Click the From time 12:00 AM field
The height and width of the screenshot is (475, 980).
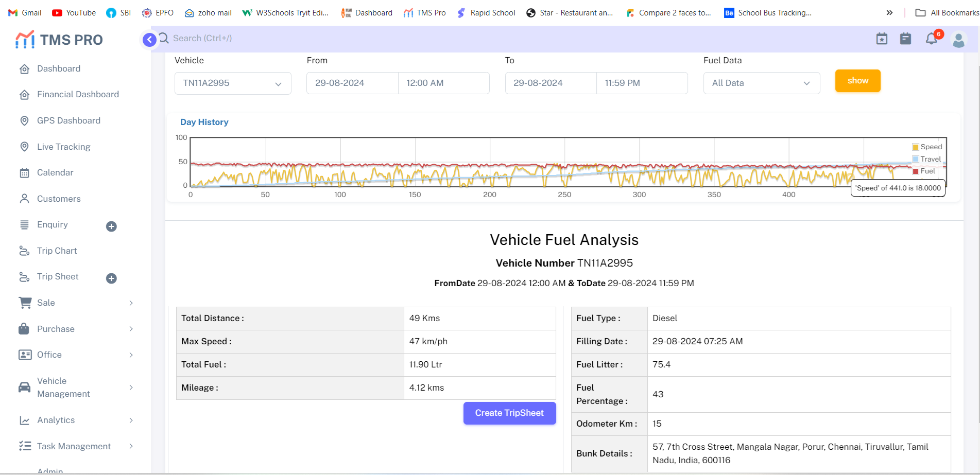[444, 83]
